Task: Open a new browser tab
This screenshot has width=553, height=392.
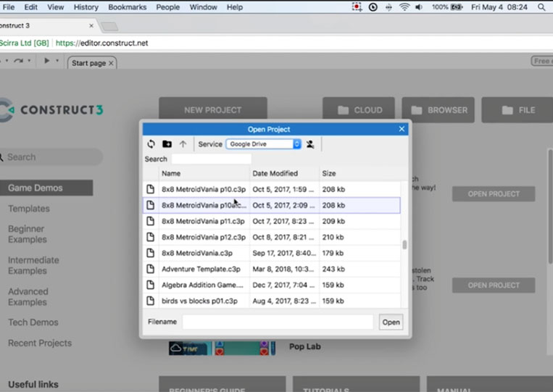Action: click(109, 26)
